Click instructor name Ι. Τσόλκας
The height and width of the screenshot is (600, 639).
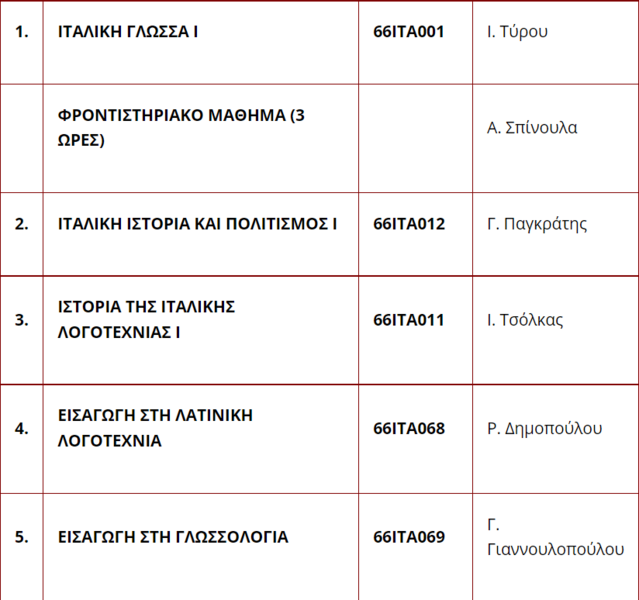pos(525,320)
